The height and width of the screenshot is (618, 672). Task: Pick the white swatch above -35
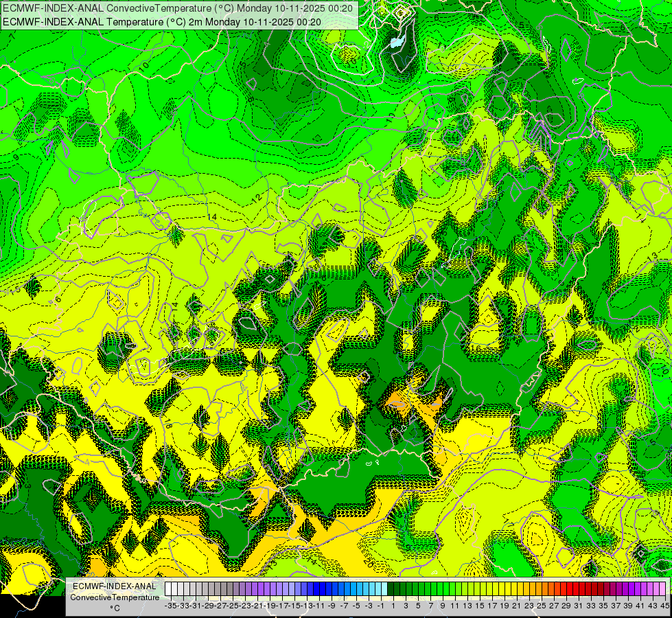168,588
